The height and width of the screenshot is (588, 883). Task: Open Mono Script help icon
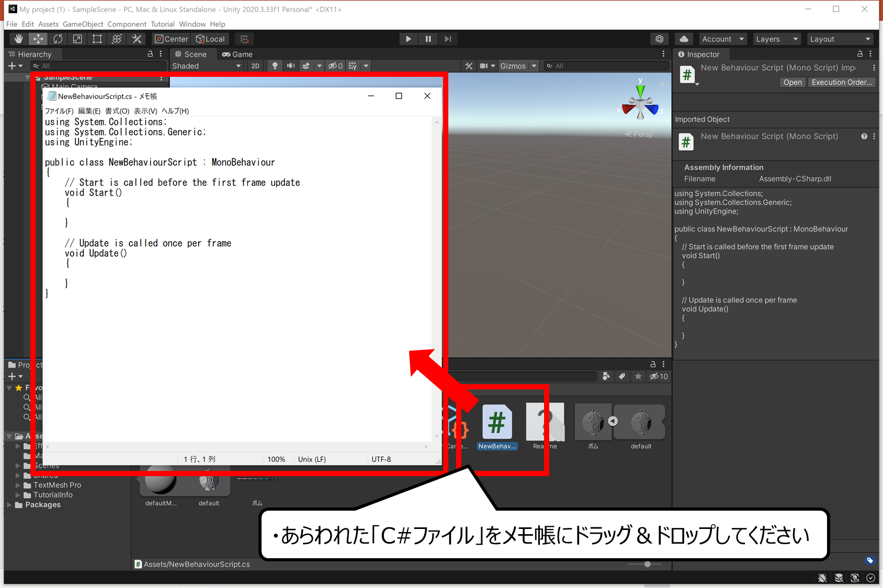pyautogui.click(x=864, y=136)
